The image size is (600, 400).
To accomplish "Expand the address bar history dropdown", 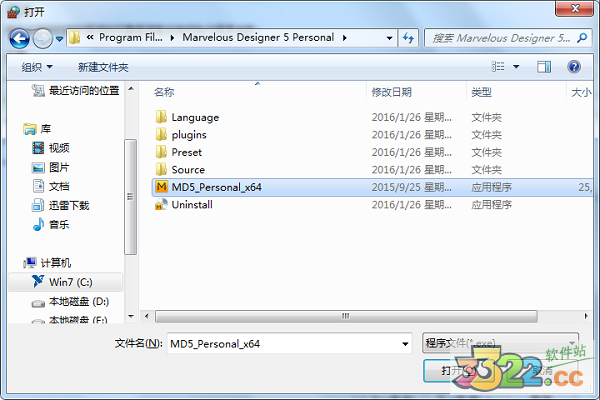I will 389,38.
